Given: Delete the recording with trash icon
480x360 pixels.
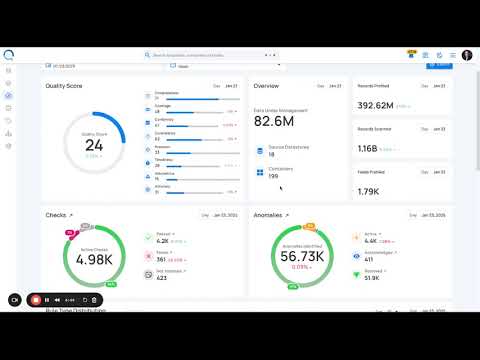Looking at the screenshot, I should point(94,300).
